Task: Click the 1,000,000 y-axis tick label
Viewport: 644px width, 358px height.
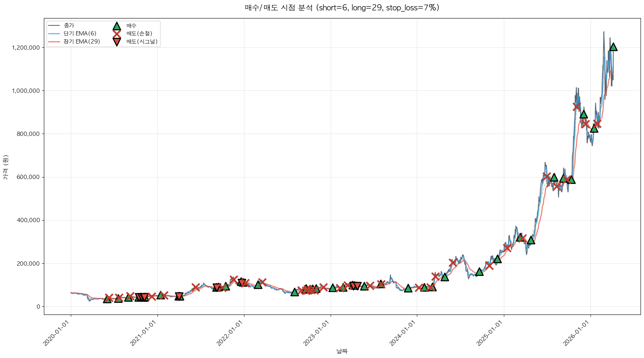Action: [26, 91]
